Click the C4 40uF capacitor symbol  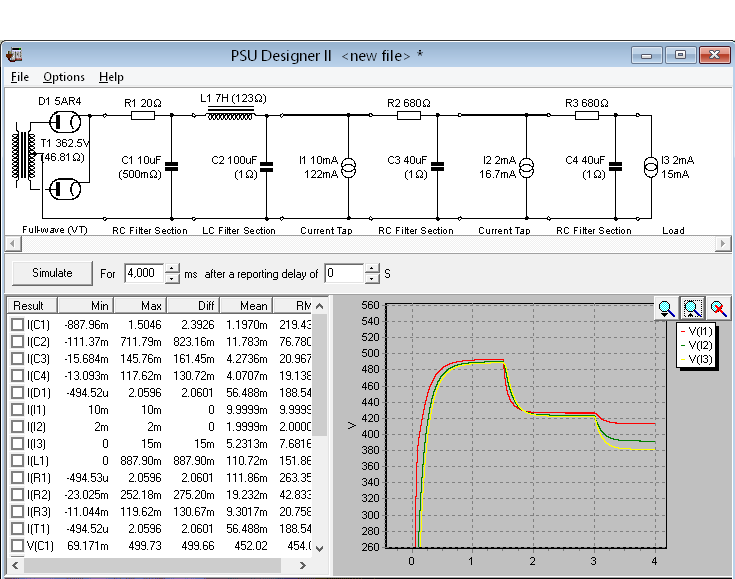click(615, 166)
